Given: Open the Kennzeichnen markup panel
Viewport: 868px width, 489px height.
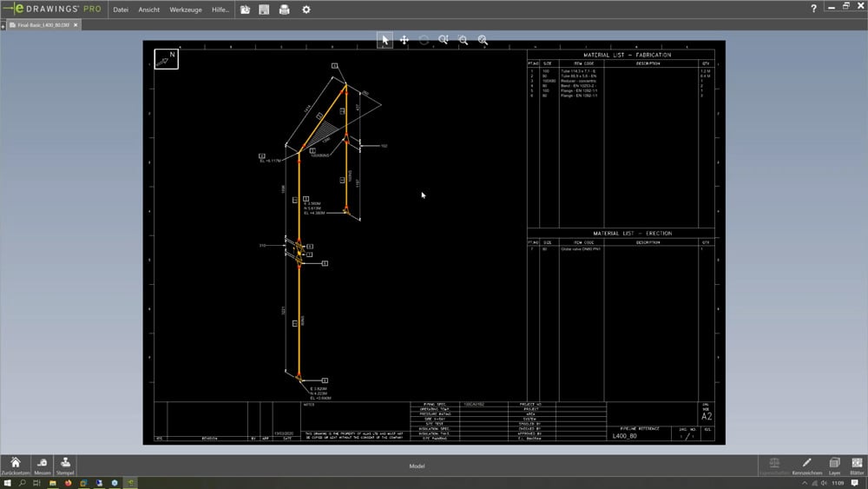Looking at the screenshot, I should (806, 466).
